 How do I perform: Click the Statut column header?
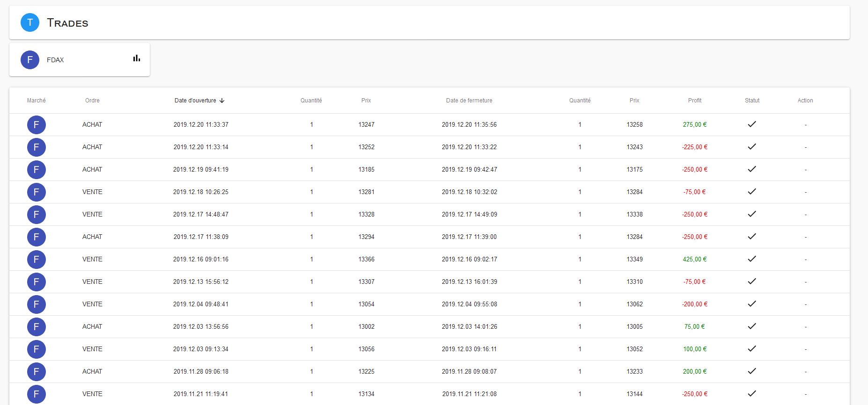coord(752,101)
